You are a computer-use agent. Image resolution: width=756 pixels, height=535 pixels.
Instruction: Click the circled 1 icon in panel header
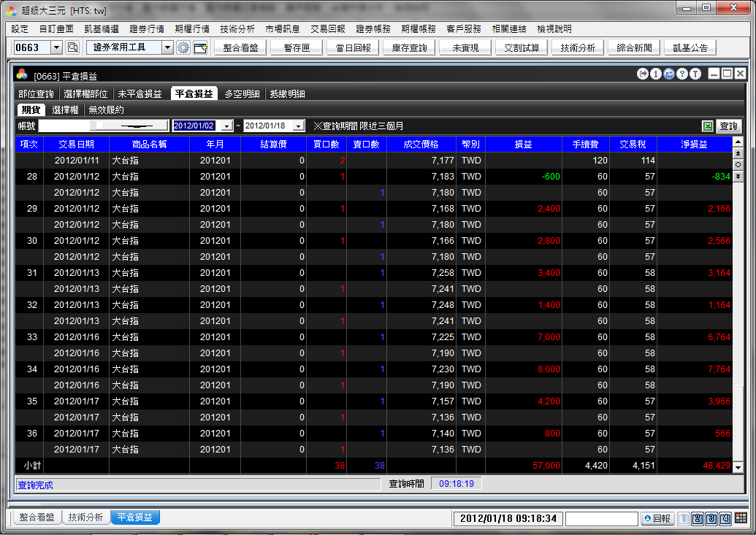click(x=655, y=74)
